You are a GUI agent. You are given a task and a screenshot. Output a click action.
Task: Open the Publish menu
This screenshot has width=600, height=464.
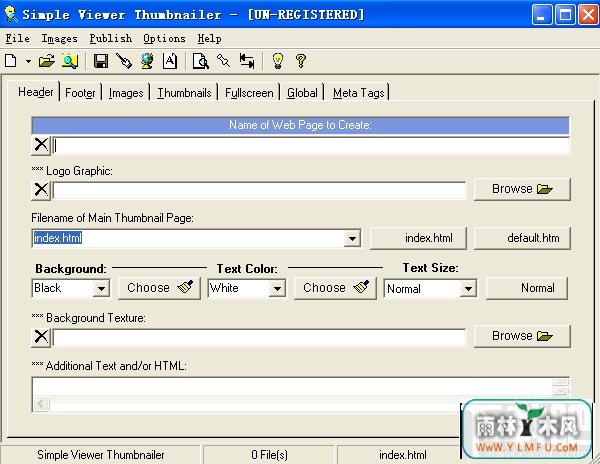pos(111,38)
